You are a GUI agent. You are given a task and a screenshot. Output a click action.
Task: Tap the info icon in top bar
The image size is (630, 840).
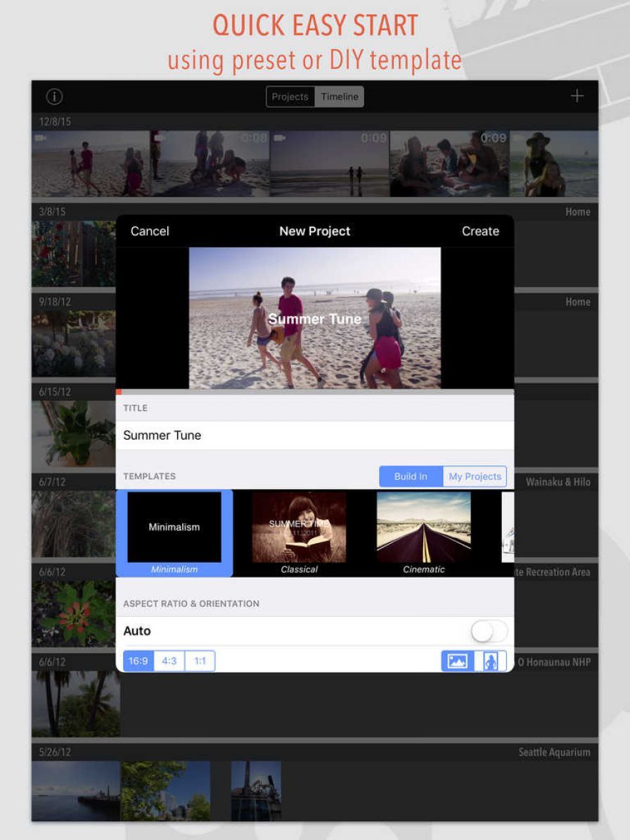pos(54,96)
